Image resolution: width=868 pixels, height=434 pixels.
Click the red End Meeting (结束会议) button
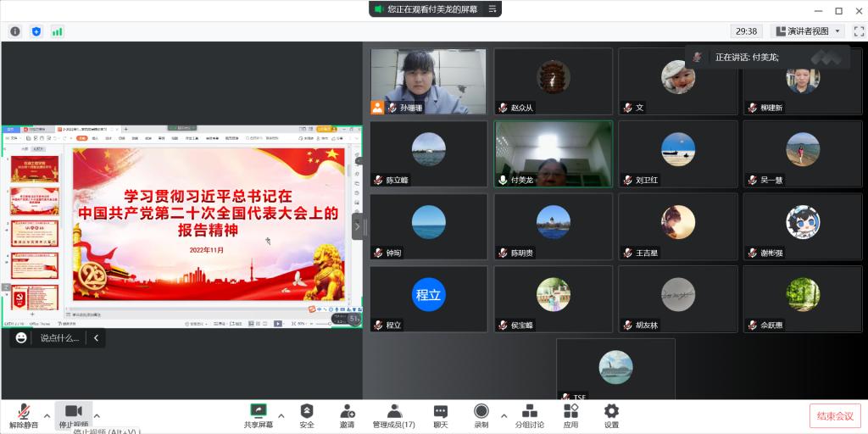click(835, 415)
